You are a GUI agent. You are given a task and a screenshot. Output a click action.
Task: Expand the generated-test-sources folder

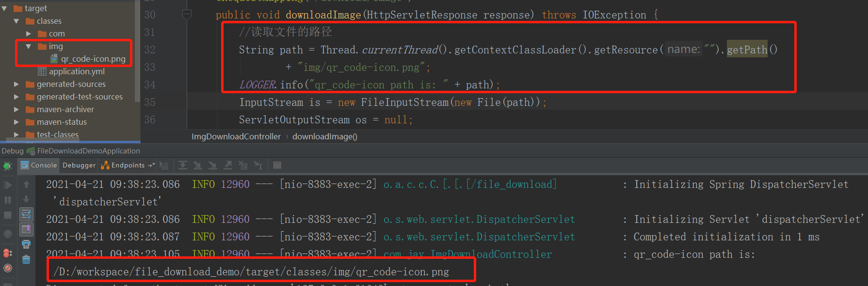[16, 97]
